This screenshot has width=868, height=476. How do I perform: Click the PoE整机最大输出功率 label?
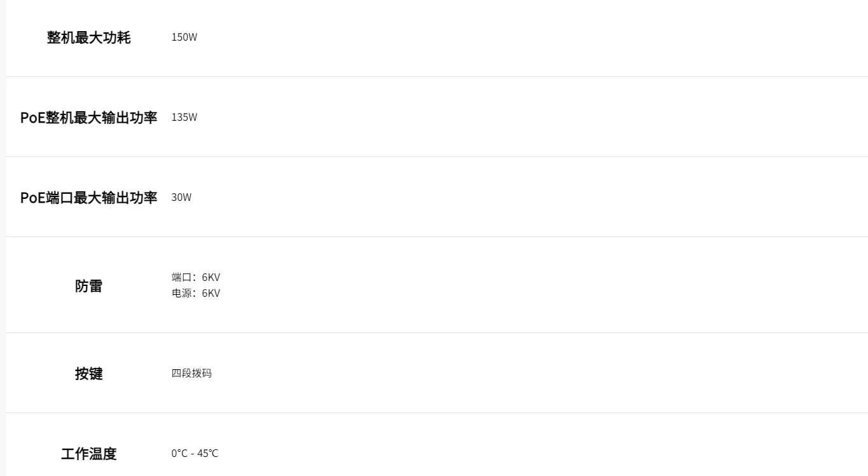click(x=88, y=118)
